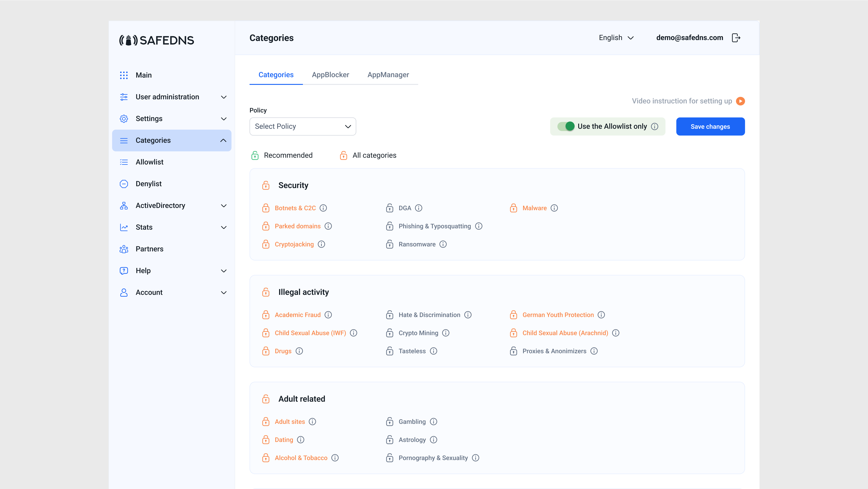
Task: Click the info icon next to Malware
Action: point(555,208)
